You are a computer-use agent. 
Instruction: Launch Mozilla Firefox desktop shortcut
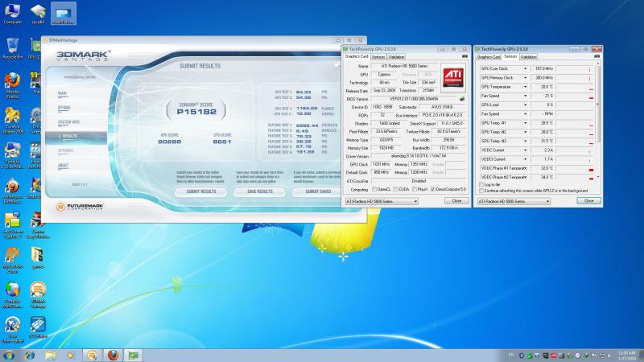click(x=12, y=85)
